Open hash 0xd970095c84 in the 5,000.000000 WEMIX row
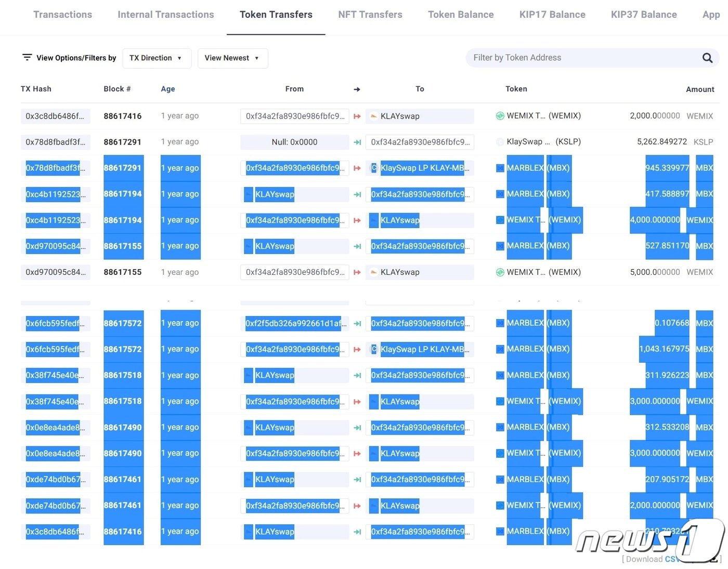Screen dimensions: 728x569 click(56, 272)
